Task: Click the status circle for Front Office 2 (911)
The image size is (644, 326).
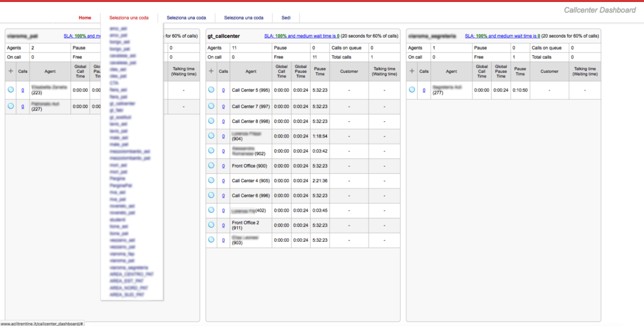Action: [211, 225]
